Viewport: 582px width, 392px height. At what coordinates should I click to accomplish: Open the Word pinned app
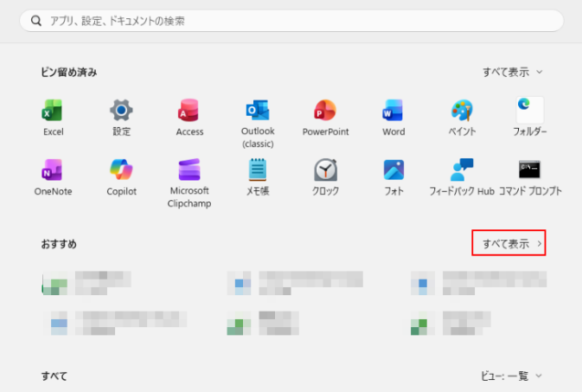(x=394, y=118)
